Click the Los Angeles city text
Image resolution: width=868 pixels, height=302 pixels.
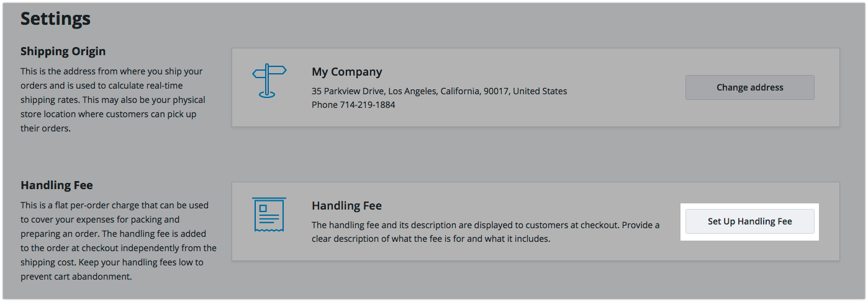point(413,91)
